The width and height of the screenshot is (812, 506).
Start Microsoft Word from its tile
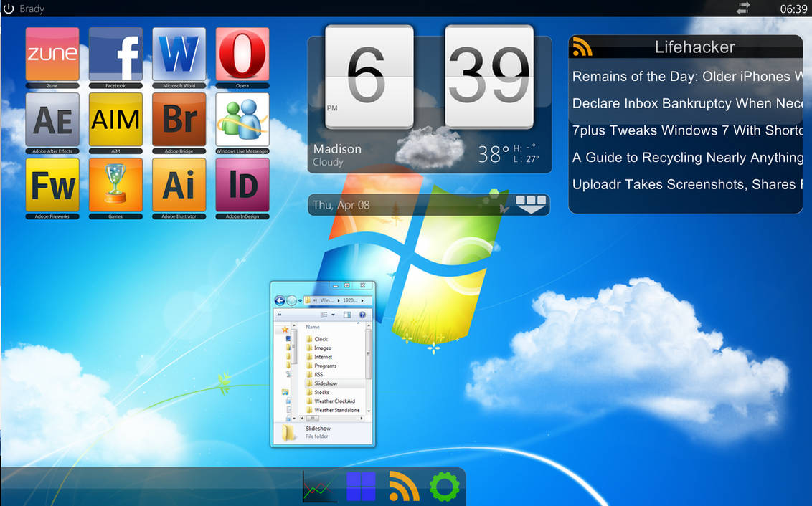[x=179, y=54]
